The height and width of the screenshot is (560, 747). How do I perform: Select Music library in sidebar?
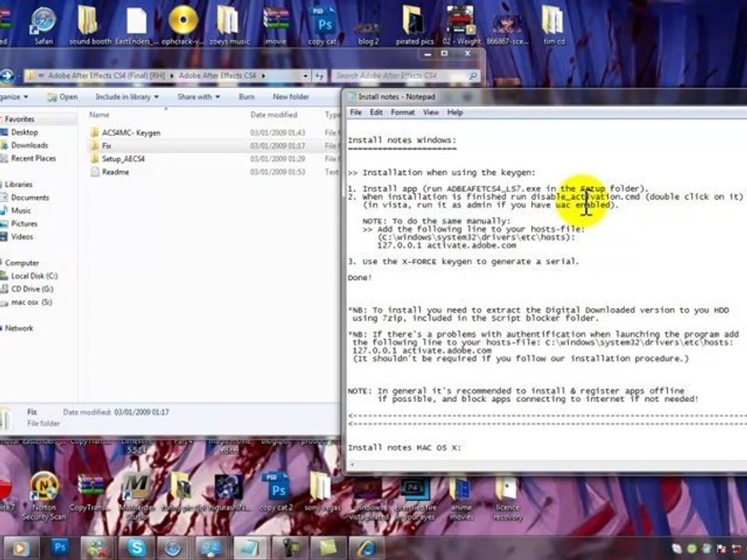pyautogui.click(x=21, y=210)
